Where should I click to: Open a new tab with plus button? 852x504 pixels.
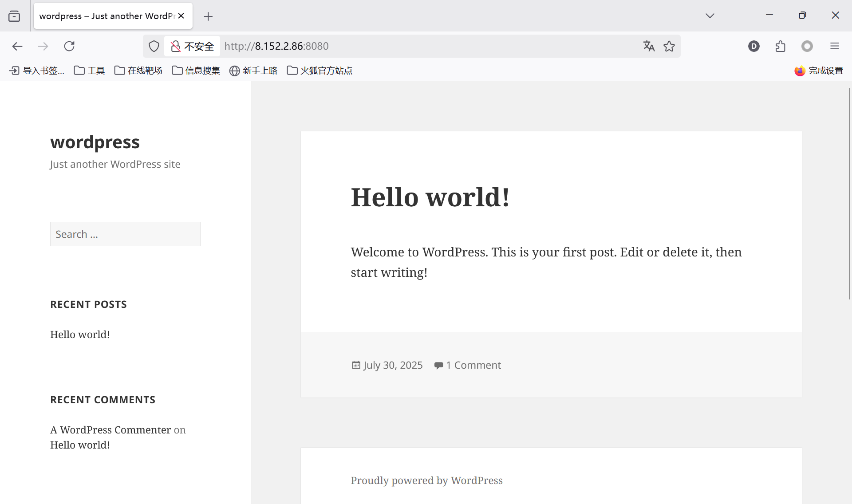pyautogui.click(x=208, y=16)
